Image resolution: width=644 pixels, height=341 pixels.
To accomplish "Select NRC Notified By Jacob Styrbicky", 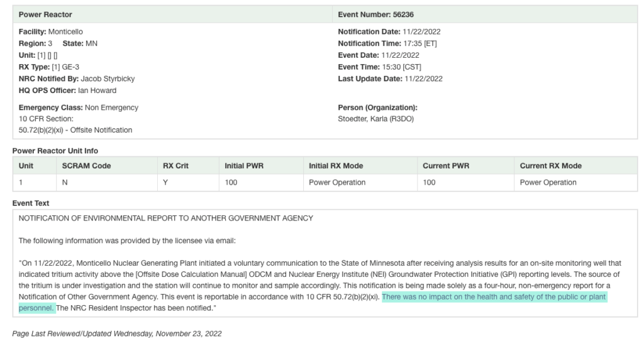I will (x=77, y=79).
